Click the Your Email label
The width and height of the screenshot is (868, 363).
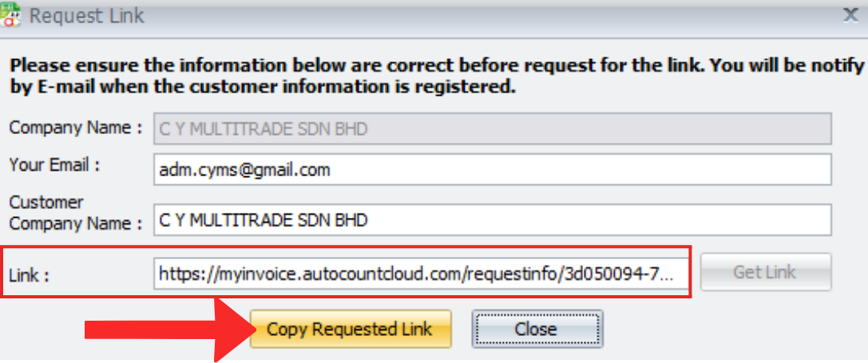click(x=56, y=165)
